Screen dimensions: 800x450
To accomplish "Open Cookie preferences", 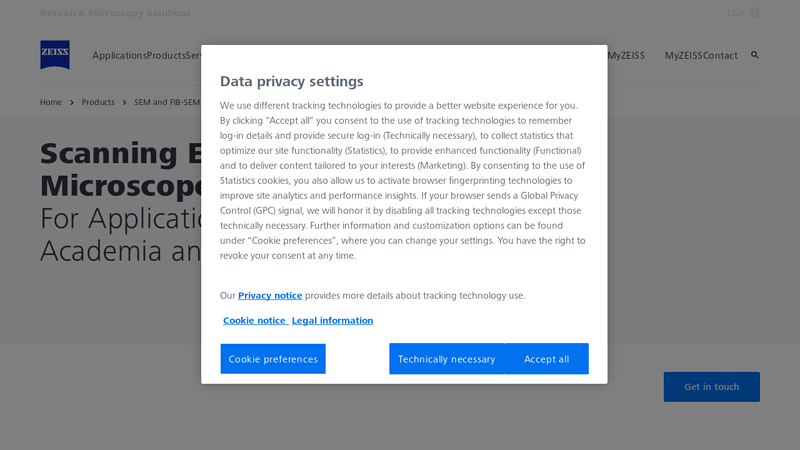I will [x=273, y=359].
